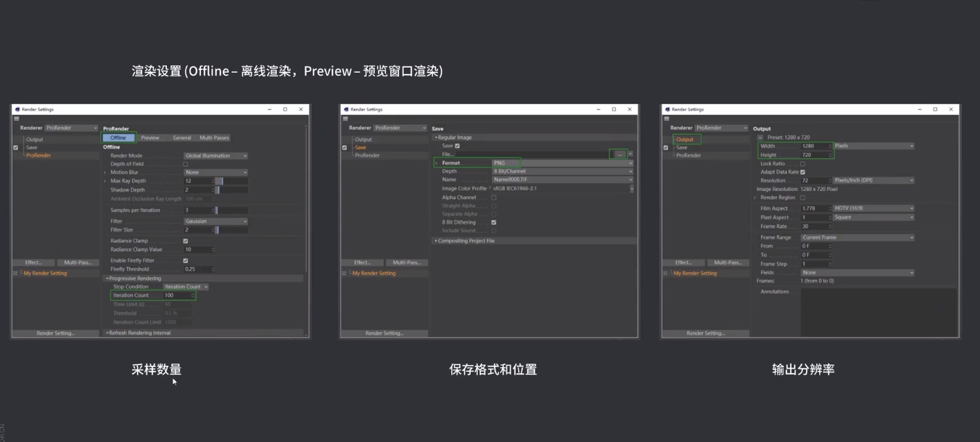The height and width of the screenshot is (442, 980).
Task: Open Frame Range Current Frame dropdown
Action: tap(857, 237)
